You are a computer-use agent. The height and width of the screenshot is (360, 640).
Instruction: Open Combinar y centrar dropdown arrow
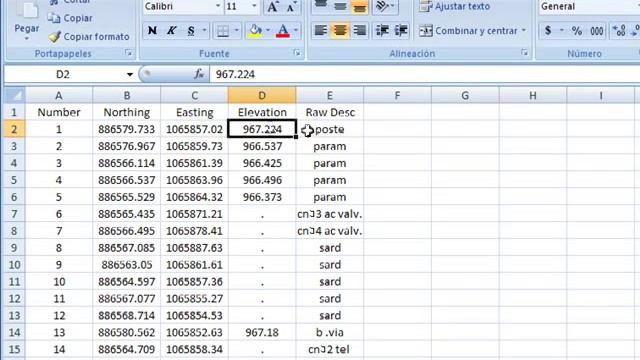[524, 31]
